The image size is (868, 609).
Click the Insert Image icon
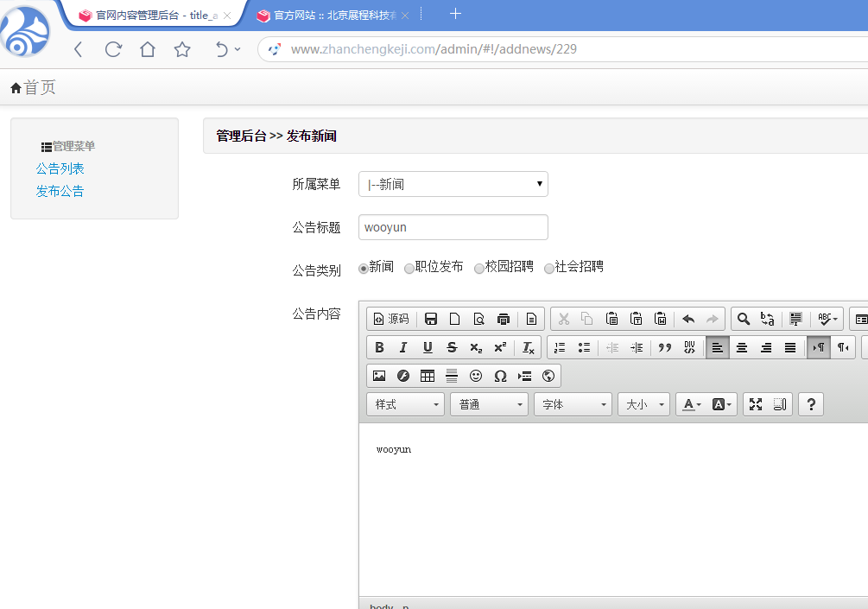coord(379,377)
